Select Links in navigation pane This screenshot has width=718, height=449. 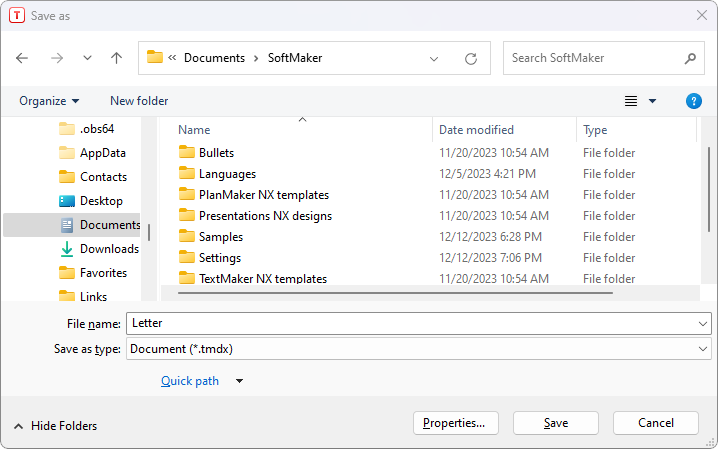(x=83, y=296)
